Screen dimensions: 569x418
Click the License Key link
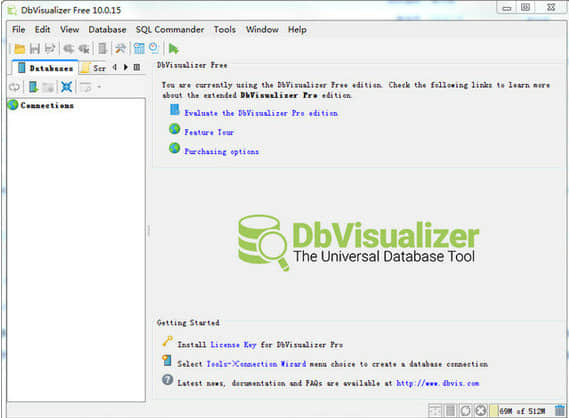click(233, 345)
